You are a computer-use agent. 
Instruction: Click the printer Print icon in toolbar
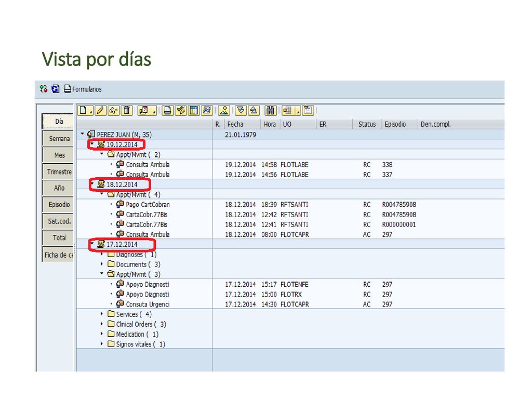click(x=167, y=110)
